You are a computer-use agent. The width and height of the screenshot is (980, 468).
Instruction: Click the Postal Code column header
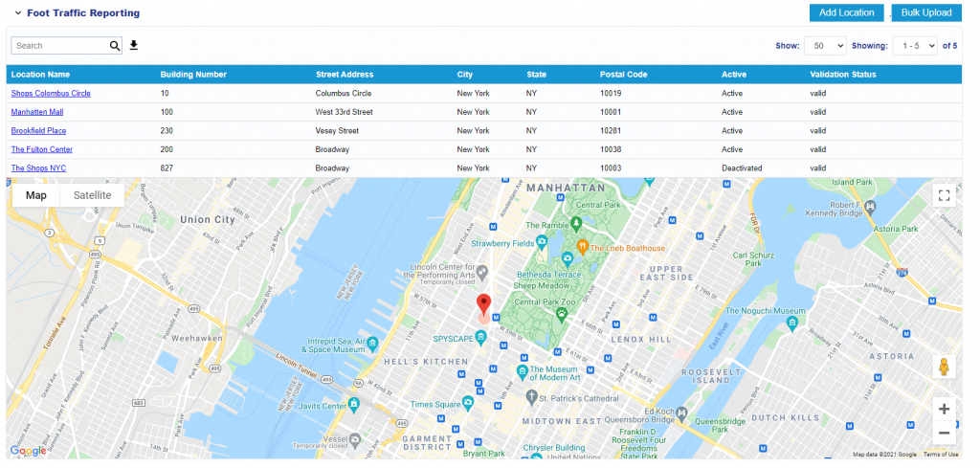623,75
